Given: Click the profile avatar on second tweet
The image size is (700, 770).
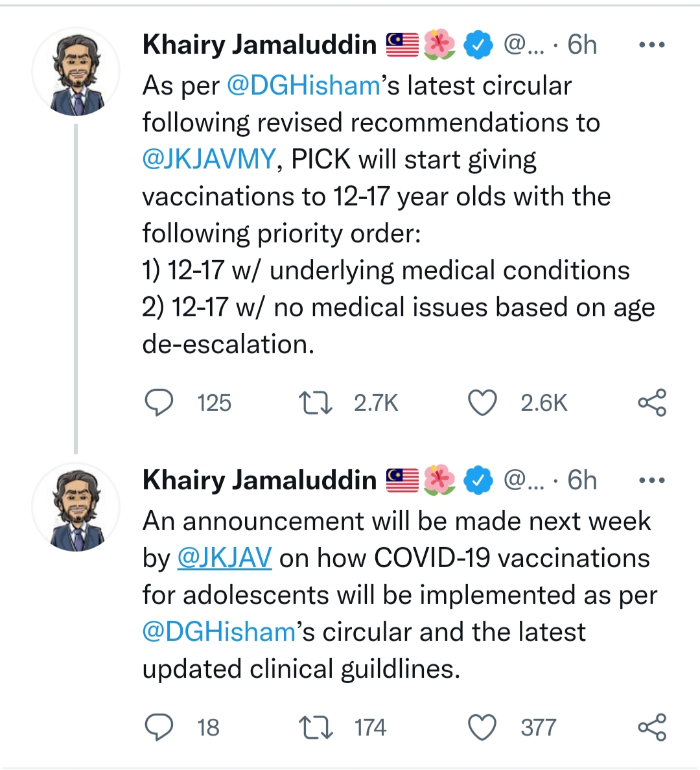Looking at the screenshot, I should 76,507.
